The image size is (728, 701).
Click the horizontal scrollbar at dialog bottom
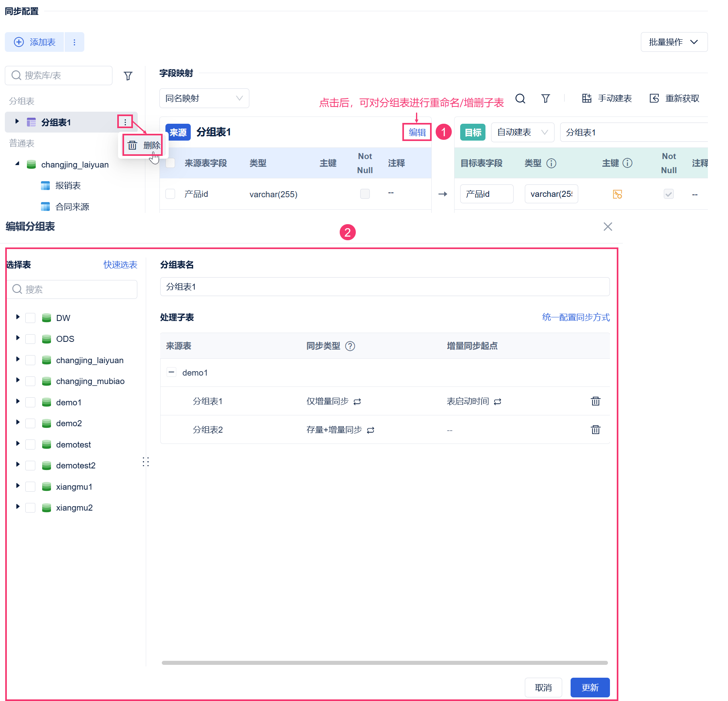[385, 663]
